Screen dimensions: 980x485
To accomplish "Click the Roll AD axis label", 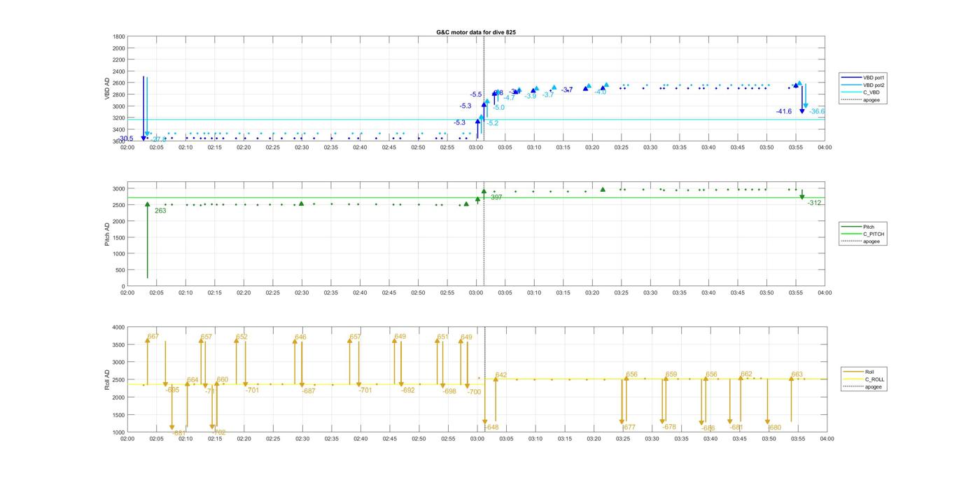I will coord(108,380).
